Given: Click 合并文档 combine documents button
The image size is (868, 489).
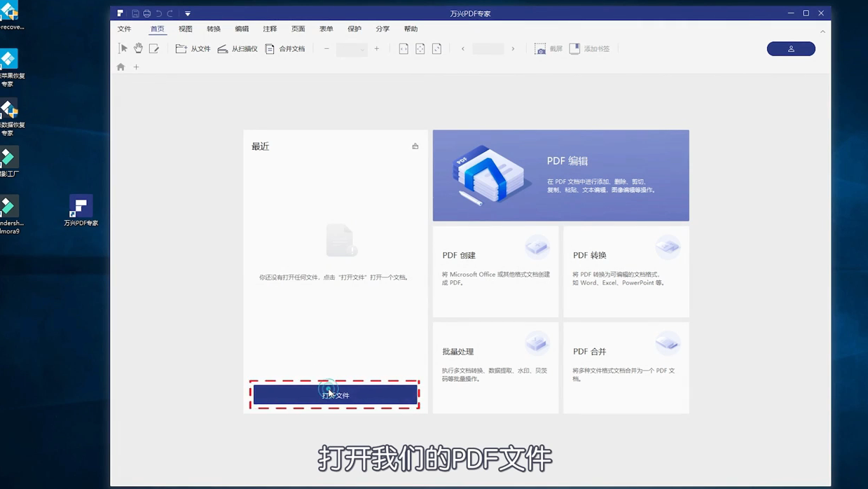Looking at the screenshot, I should tap(285, 48).
